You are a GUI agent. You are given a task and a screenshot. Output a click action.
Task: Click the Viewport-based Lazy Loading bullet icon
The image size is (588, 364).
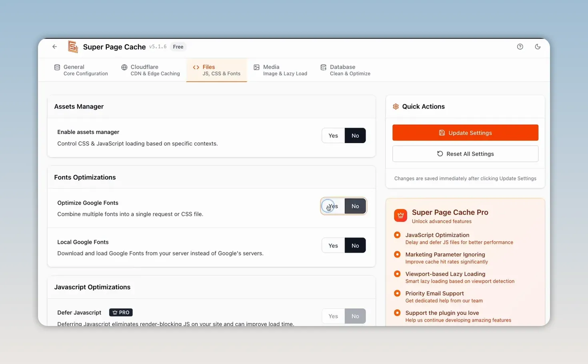(x=397, y=274)
